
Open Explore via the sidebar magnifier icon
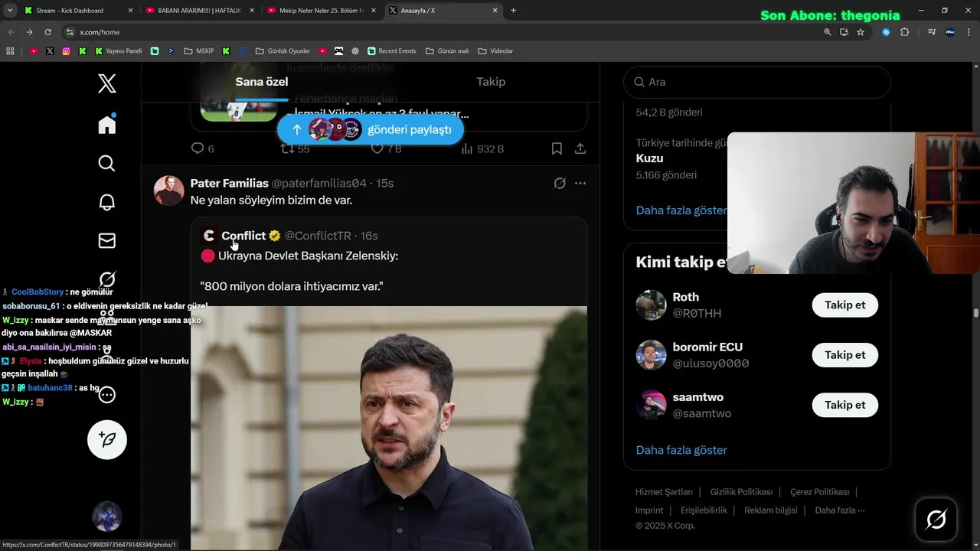(107, 163)
